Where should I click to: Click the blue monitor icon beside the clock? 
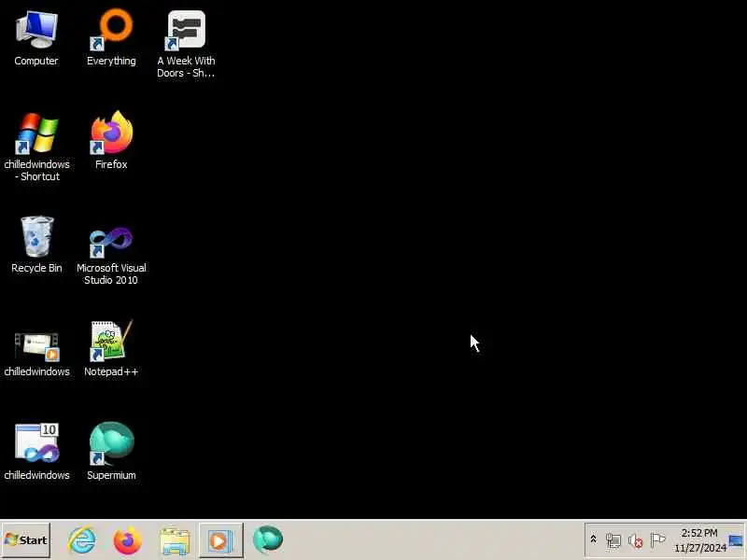(736, 541)
